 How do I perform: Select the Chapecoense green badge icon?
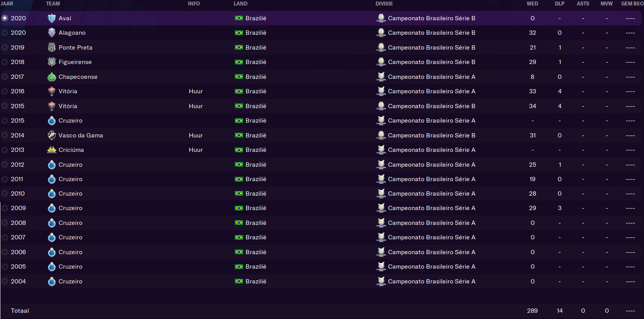click(52, 77)
